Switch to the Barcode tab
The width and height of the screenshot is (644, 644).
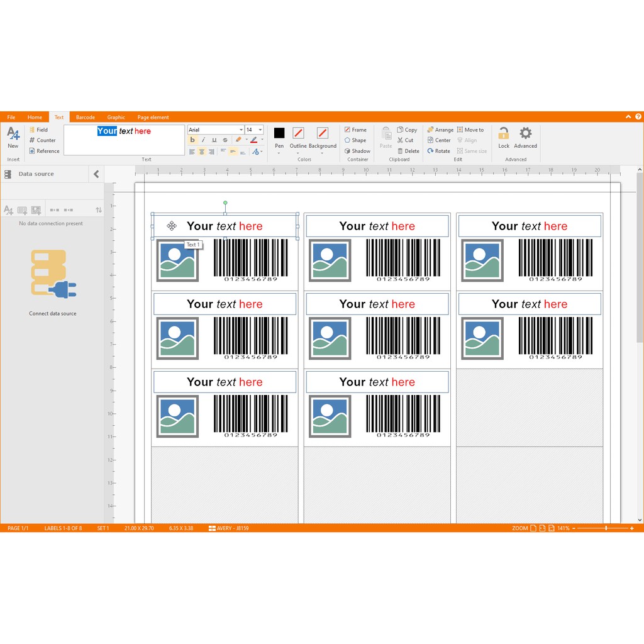[x=86, y=117]
